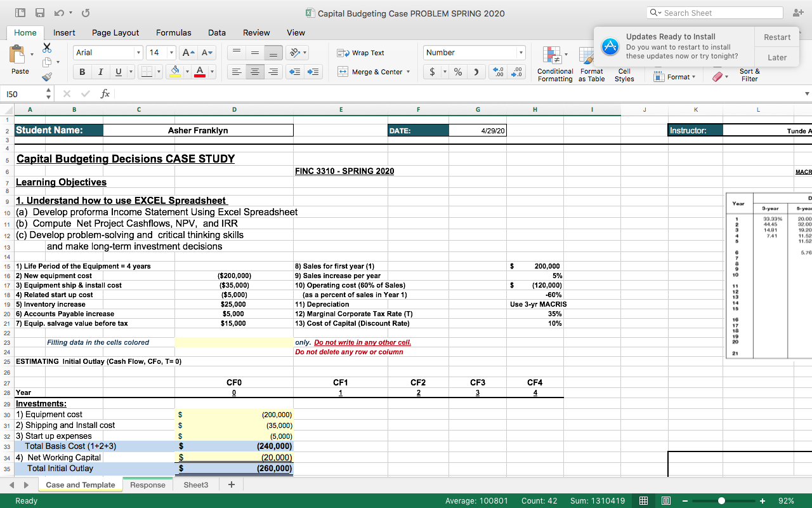Click Restart in the update notification
Image resolution: width=812 pixels, height=508 pixels.
click(777, 37)
